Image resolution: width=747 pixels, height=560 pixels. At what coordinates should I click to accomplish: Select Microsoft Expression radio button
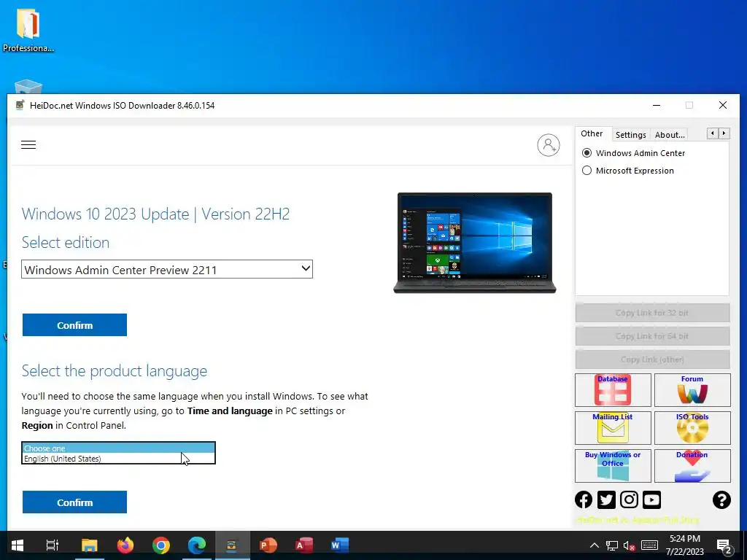point(587,171)
